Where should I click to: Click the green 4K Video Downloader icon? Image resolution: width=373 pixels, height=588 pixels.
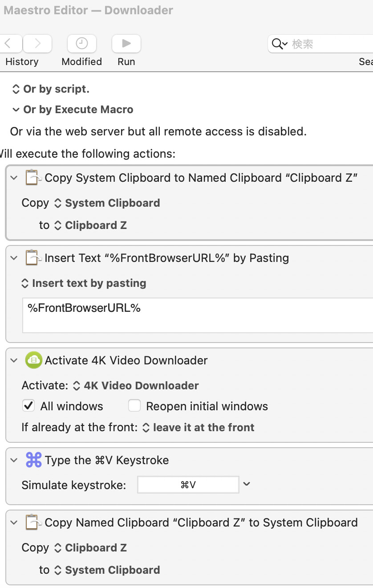(x=33, y=360)
